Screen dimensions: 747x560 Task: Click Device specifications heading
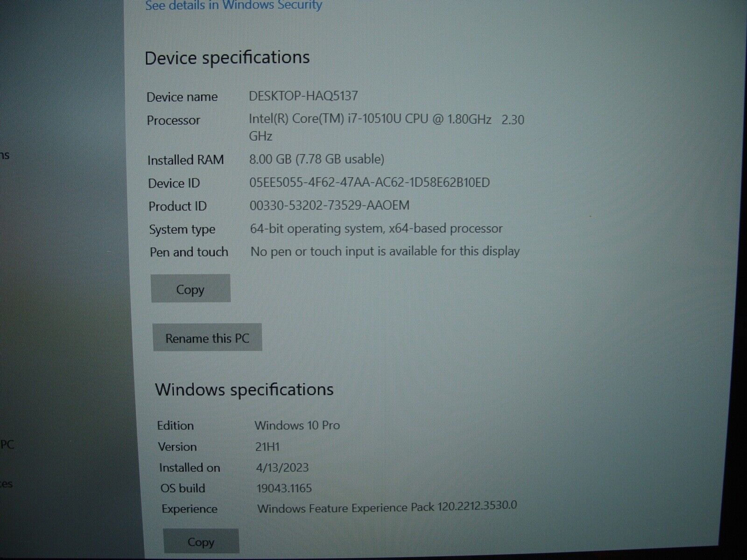point(227,58)
